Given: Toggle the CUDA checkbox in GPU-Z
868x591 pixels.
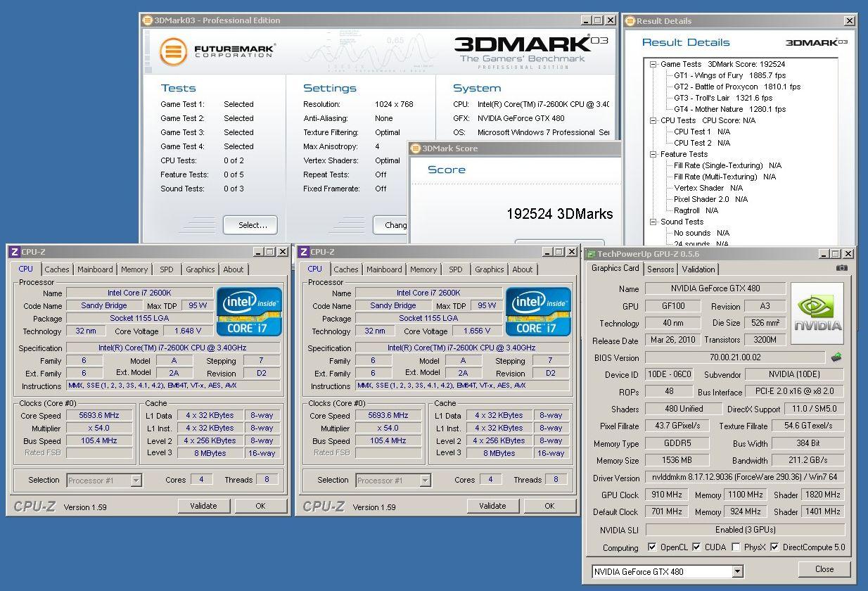Looking at the screenshot, I should (696, 547).
